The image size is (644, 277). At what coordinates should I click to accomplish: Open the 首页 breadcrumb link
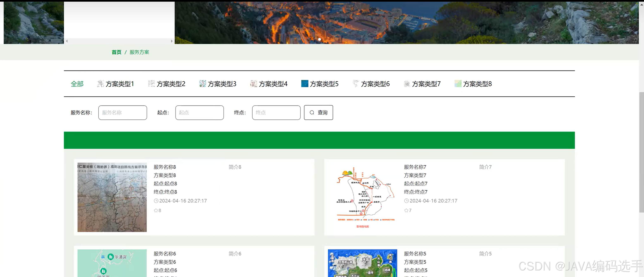pyautogui.click(x=116, y=52)
